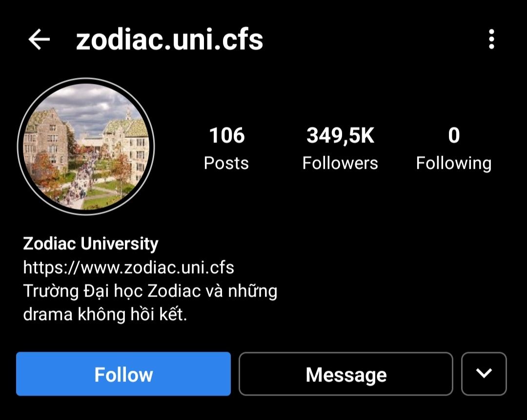
Task: Jump to the Posts label
Action: click(226, 163)
